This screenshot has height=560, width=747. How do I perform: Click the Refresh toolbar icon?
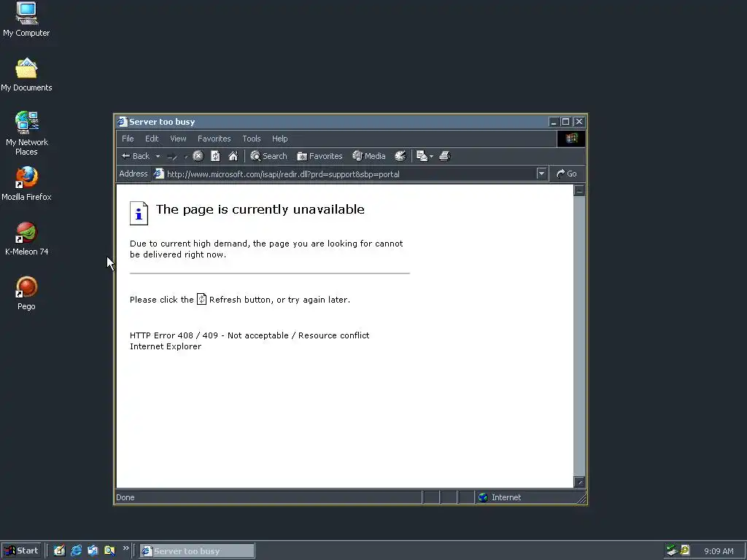point(215,156)
